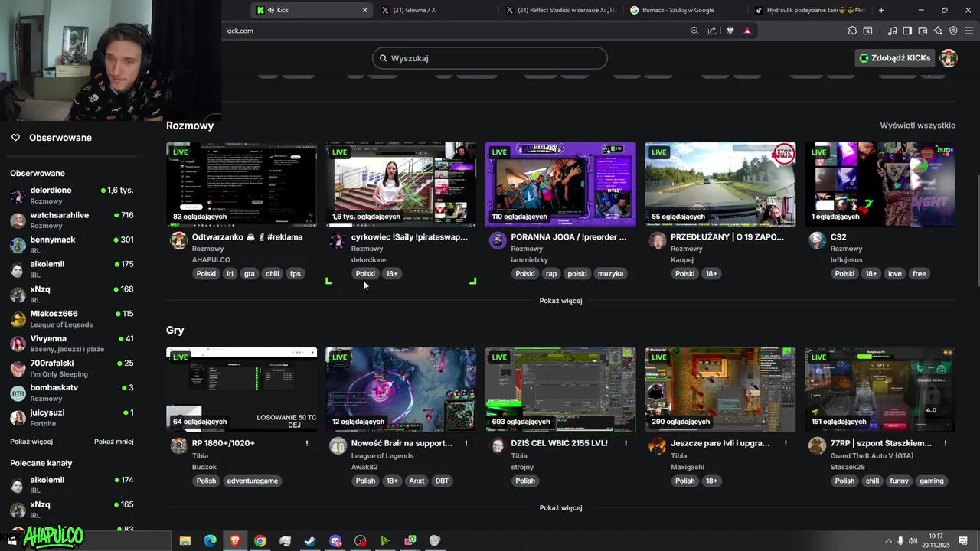
Task: Open the 693 viewers Tibia strojny thumbnail
Action: [x=560, y=390]
